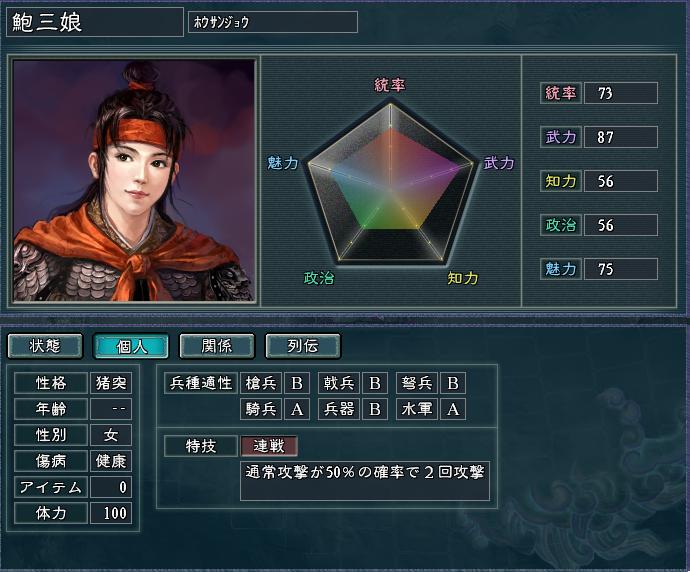Click the reading field ホウサンジョウ

[273, 22]
